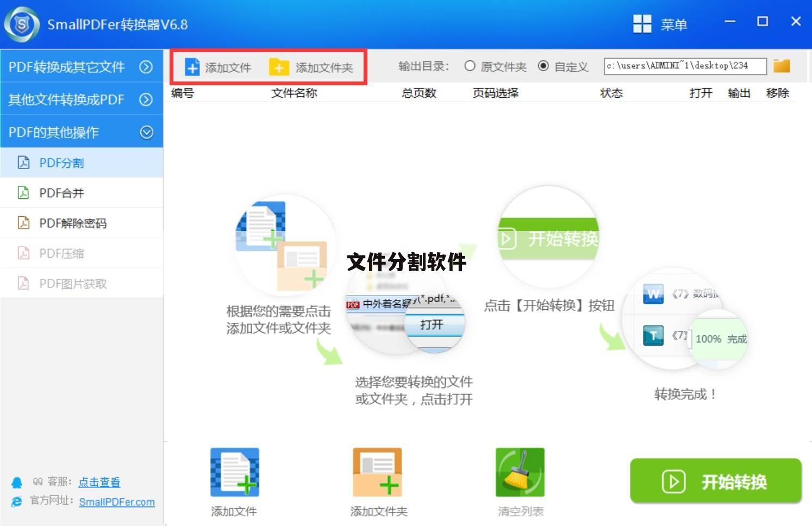Click the 移除 column header
Image resolution: width=812 pixels, height=526 pixels.
click(777, 93)
